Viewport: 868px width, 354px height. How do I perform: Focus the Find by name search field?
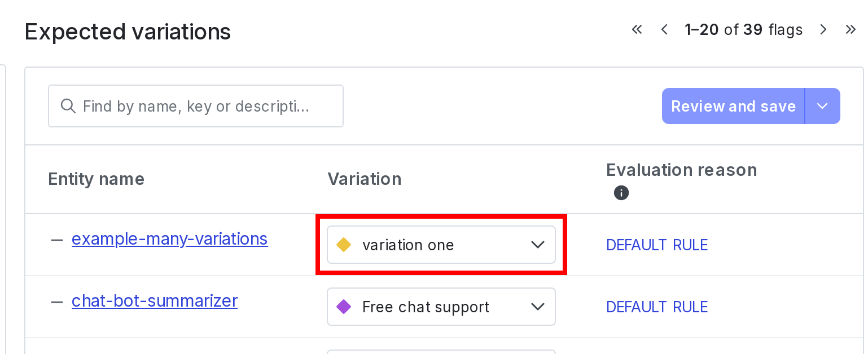(196, 106)
